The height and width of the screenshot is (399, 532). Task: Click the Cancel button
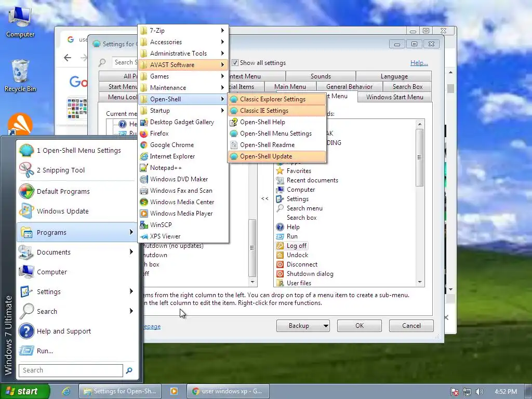(x=411, y=326)
